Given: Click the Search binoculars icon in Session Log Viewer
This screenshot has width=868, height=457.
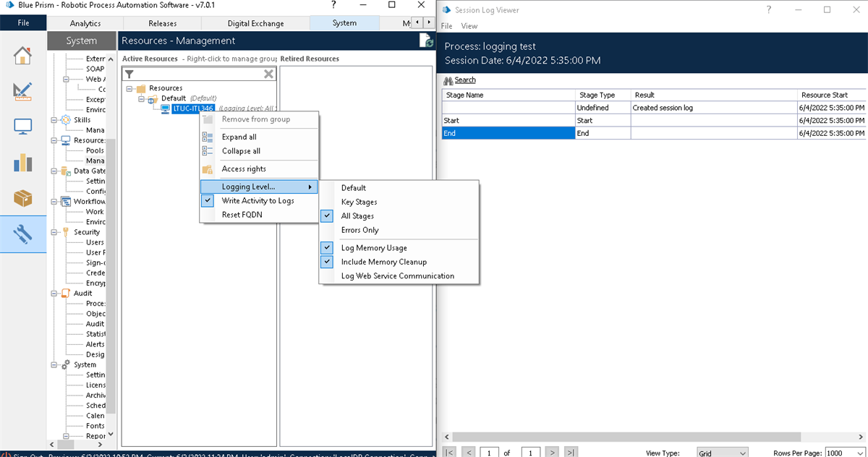Looking at the screenshot, I should [x=450, y=80].
